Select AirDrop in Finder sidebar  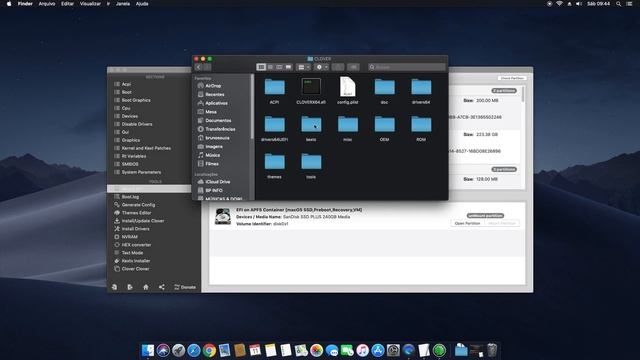(213, 86)
